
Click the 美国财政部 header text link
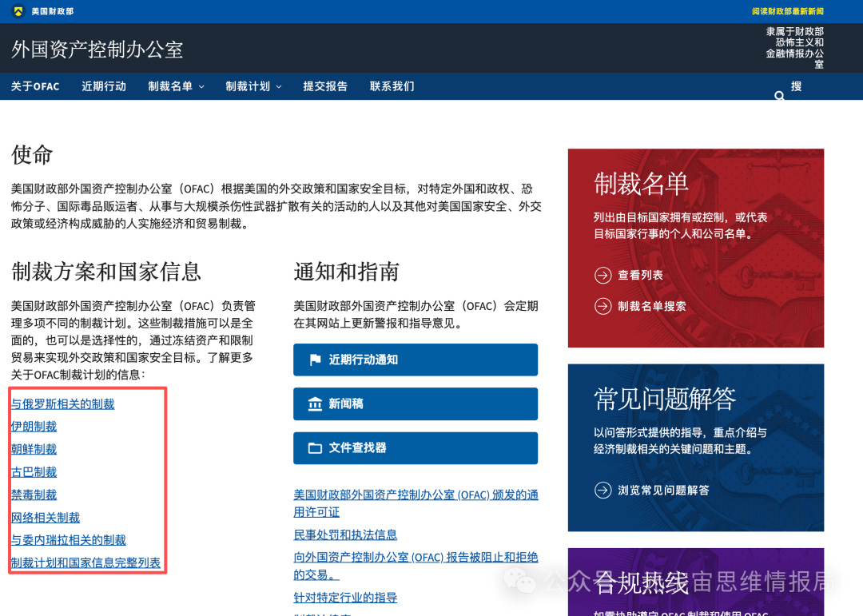coord(52,11)
